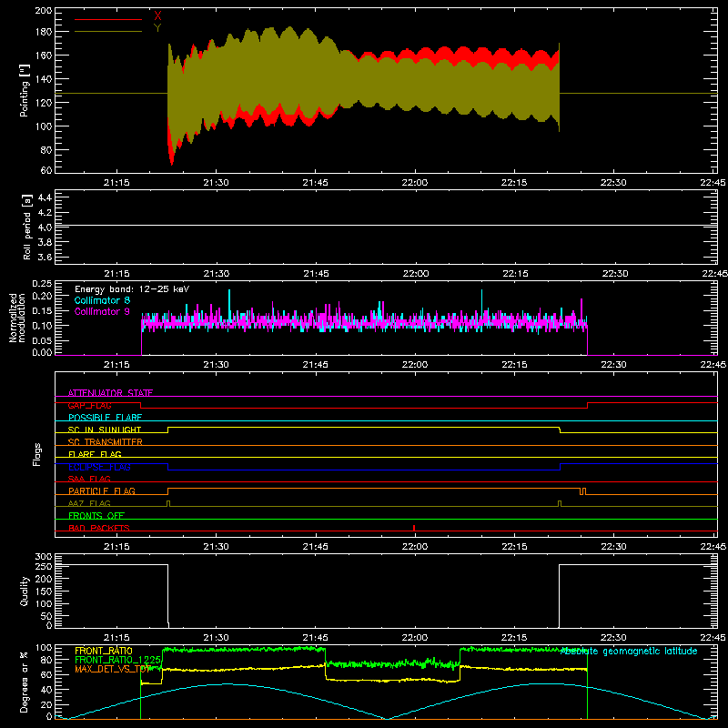Click the SAA_FLAG label
The image size is (728, 728).
(x=89, y=479)
